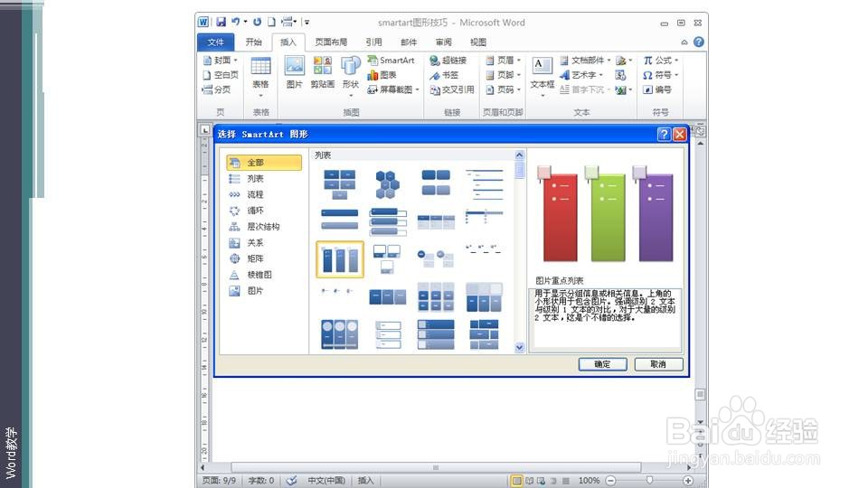
Task: Click the zoom slider handle
Action: tap(650, 480)
